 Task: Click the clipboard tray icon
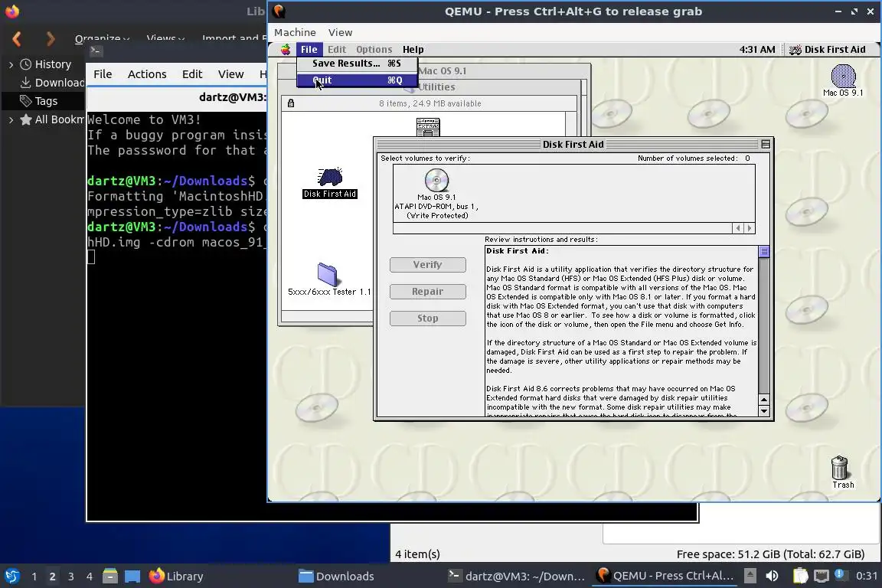800,577
